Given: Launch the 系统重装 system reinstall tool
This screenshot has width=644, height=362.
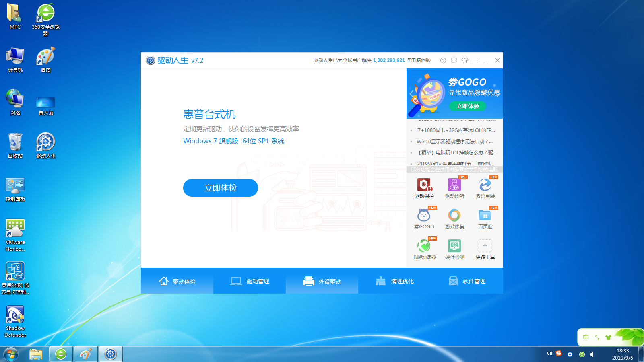Looking at the screenshot, I should (485, 188).
